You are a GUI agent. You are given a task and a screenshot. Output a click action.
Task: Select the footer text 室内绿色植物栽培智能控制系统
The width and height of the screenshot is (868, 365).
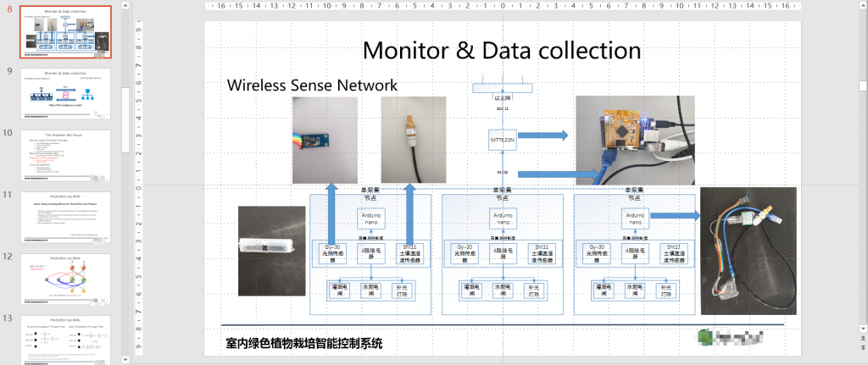[x=304, y=344]
